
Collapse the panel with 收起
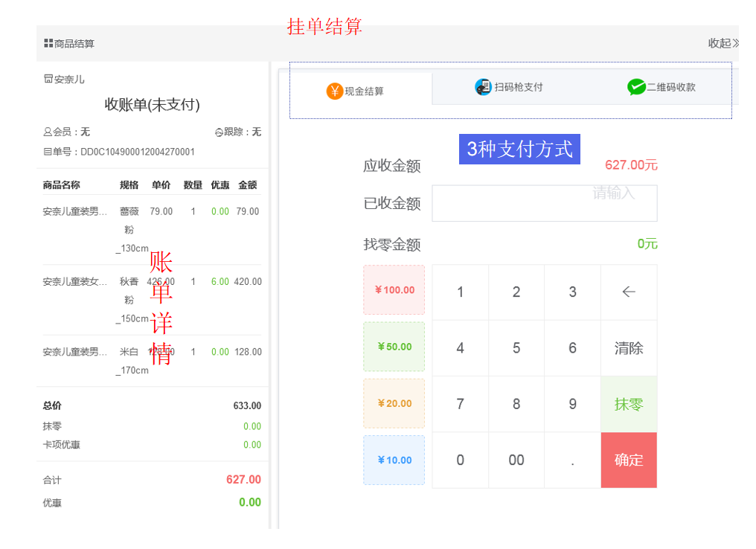723,43
